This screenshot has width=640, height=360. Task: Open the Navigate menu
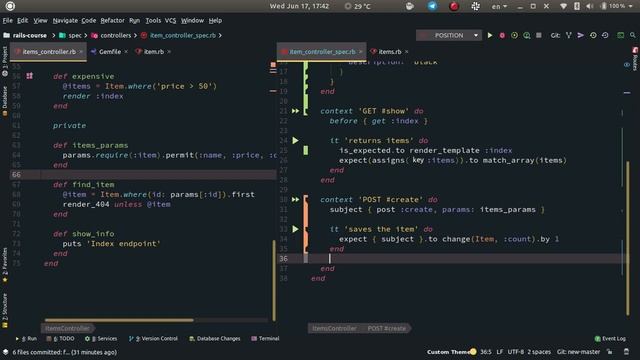(x=65, y=20)
